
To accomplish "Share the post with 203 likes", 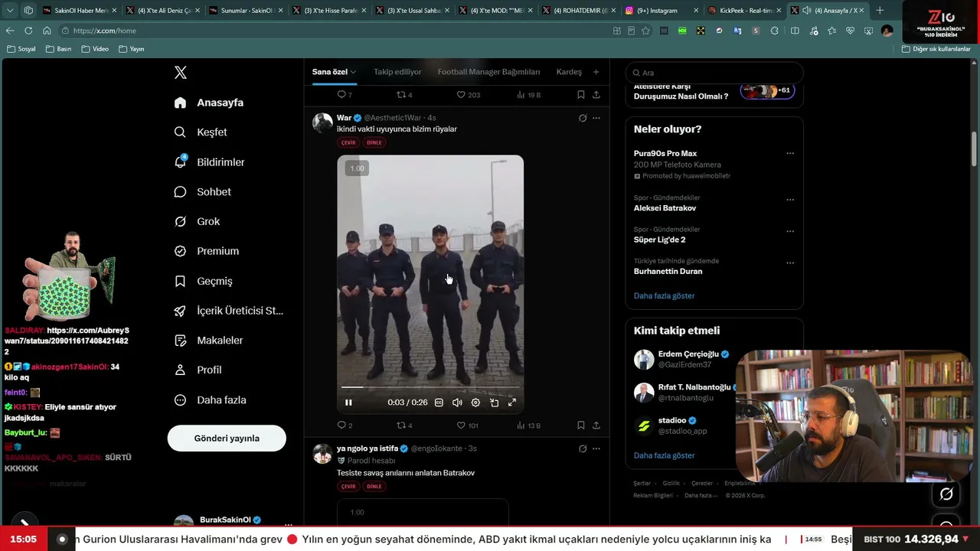I will click(596, 95).
